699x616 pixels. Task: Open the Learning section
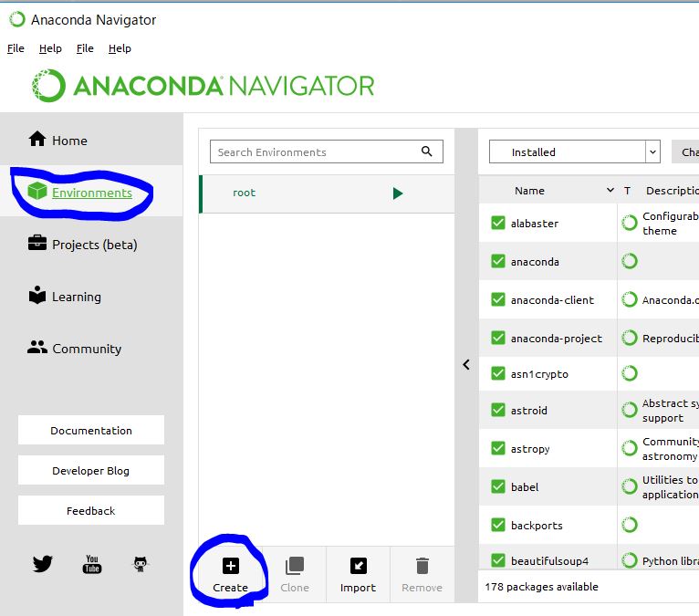click(91, 297)
